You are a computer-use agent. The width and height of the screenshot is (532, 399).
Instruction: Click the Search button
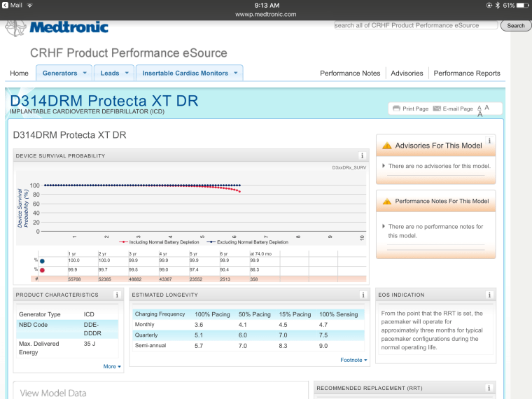[x=516, y=26]
